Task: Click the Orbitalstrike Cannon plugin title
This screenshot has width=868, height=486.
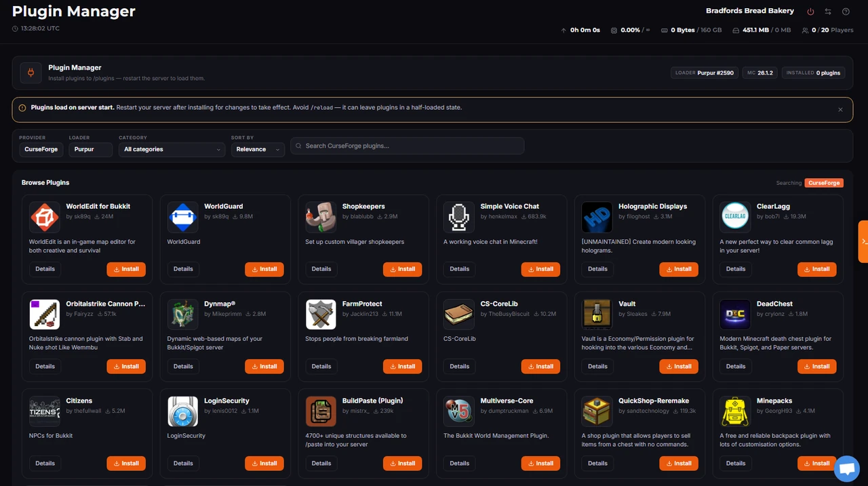Action: pos(106,304)
